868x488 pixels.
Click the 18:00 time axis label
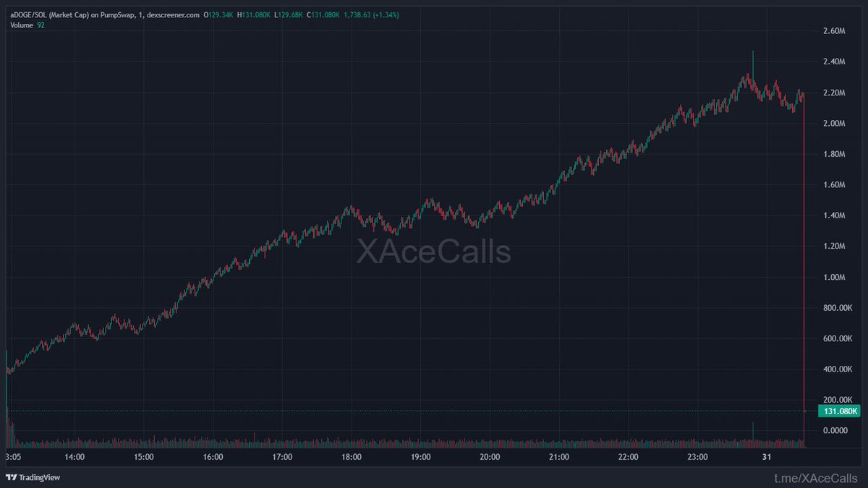point(352,457)
